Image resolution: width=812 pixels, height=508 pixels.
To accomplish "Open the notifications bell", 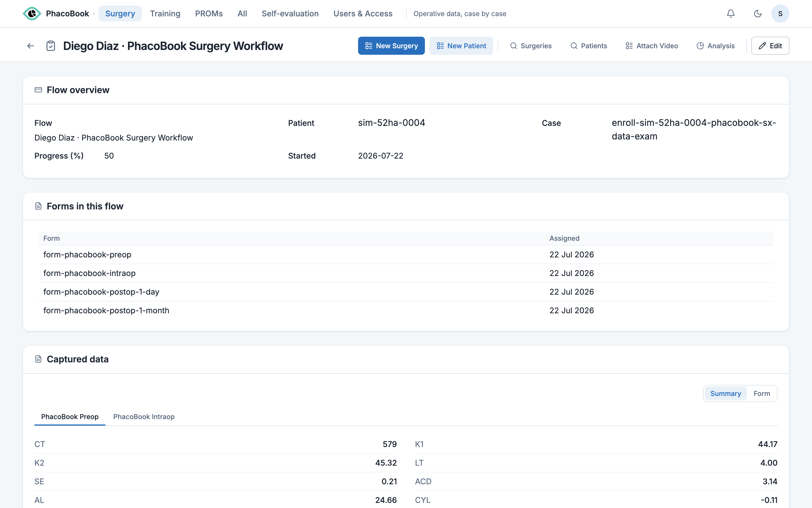I will point(731,14).
